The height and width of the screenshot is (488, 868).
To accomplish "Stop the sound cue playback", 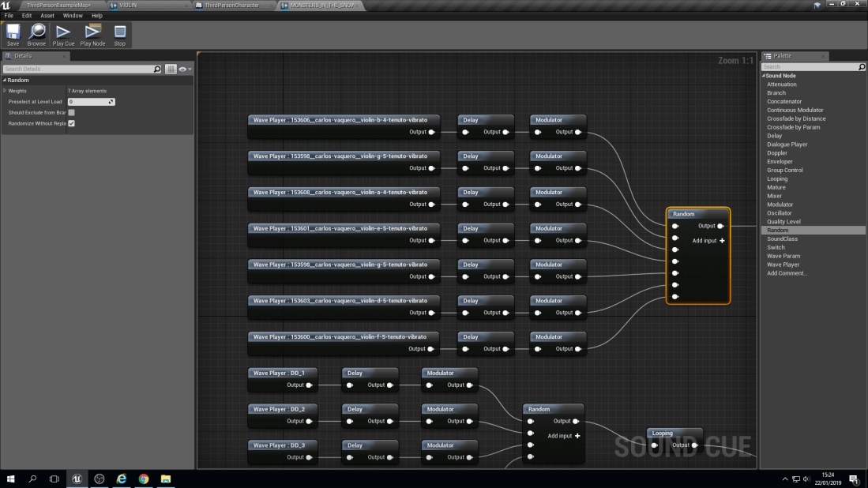I will click(119, 35).
